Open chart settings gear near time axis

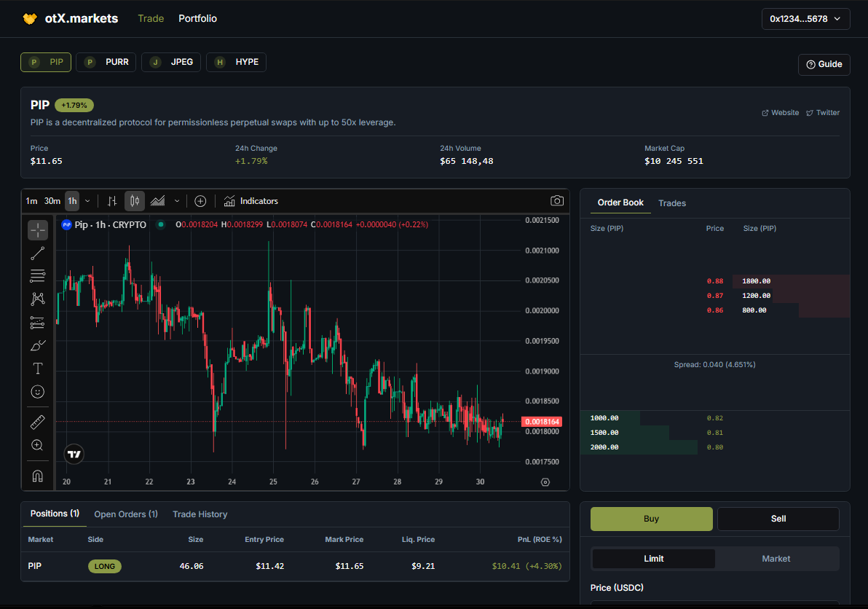(545, 482)
